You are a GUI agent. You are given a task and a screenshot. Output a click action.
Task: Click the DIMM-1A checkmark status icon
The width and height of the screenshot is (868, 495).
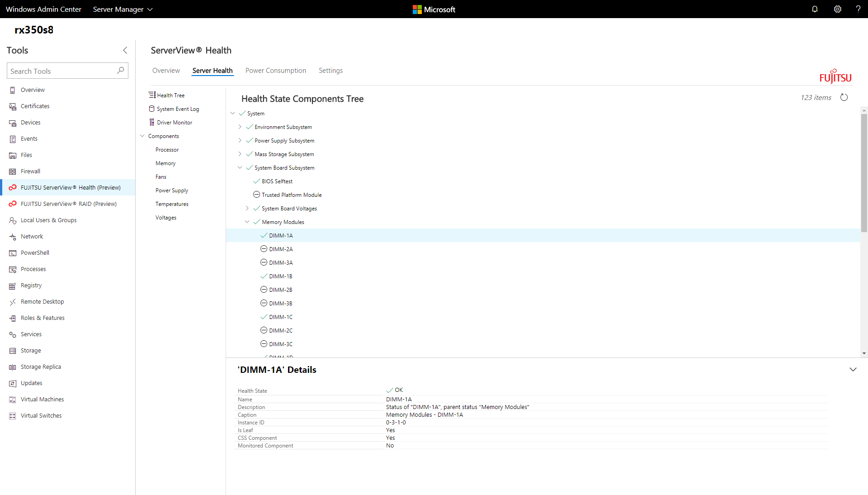263,235
